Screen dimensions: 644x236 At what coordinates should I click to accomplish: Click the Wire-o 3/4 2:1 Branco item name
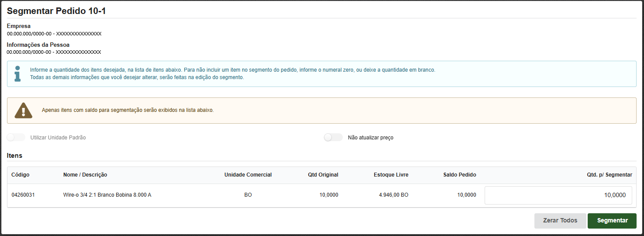(x=107, y=195)
